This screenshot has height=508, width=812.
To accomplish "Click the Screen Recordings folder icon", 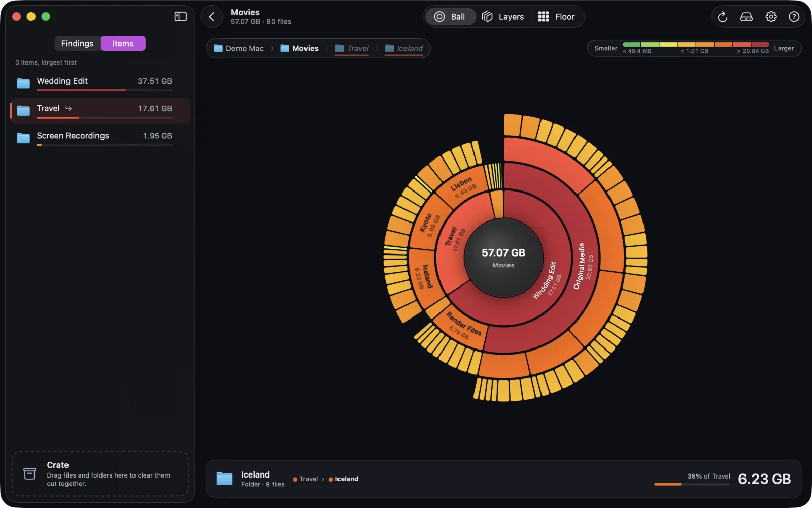I will (x=23, y=138).
